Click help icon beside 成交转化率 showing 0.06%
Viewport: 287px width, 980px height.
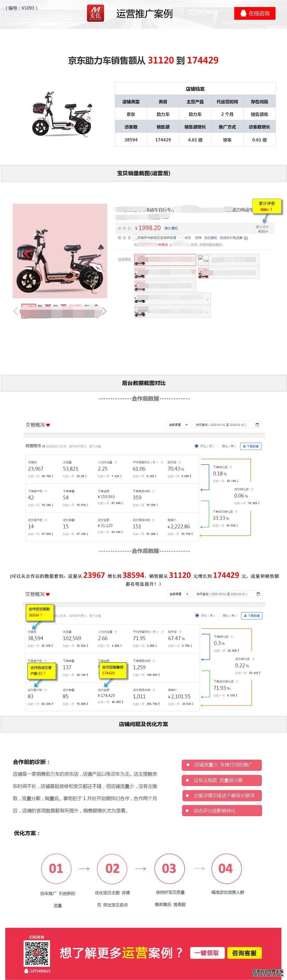click(252, 489)
